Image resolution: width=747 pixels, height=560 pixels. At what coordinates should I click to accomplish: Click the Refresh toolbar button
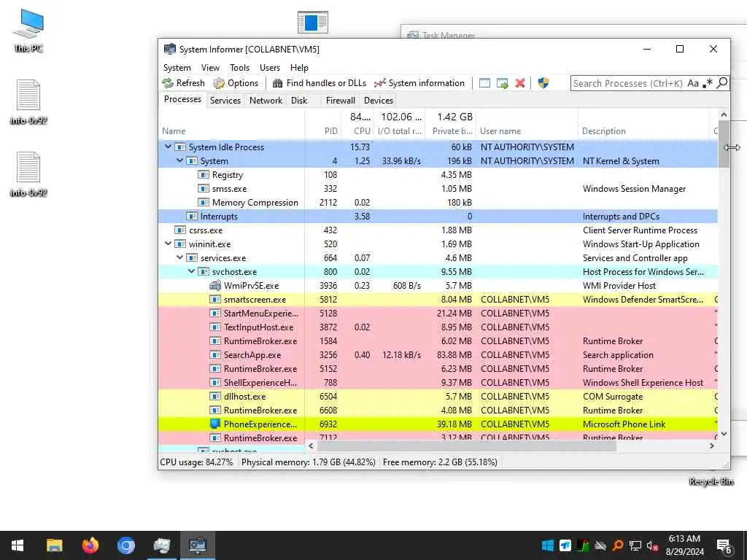click(183, 83)
